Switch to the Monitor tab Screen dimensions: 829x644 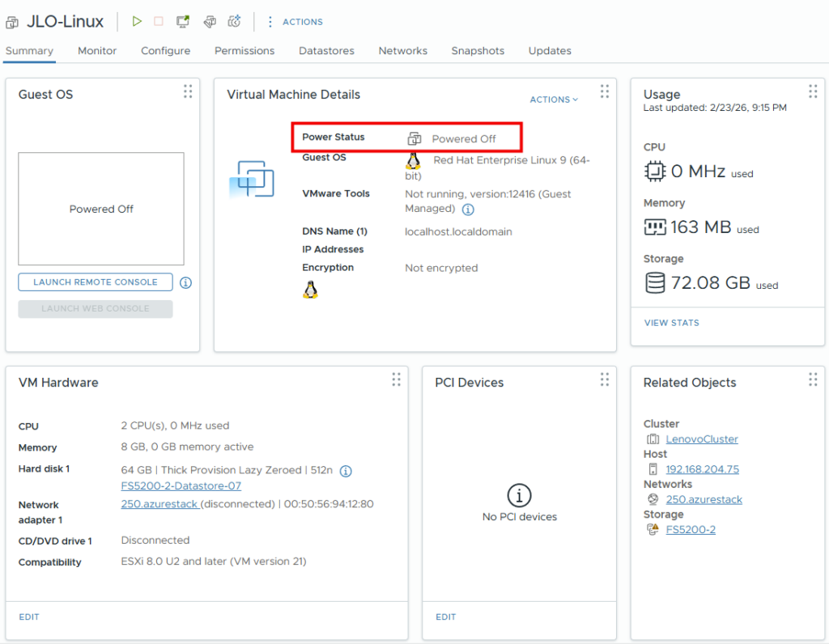[x=97, y=51]
